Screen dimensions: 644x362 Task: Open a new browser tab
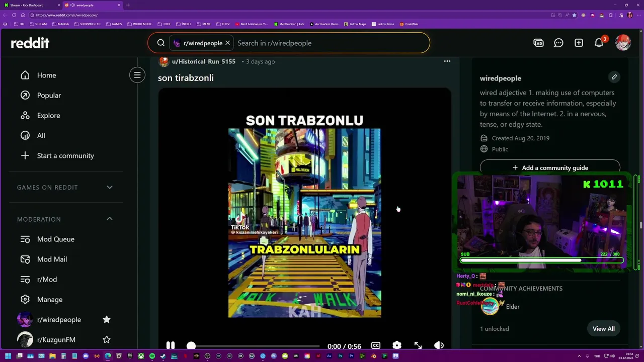point(128,5)
